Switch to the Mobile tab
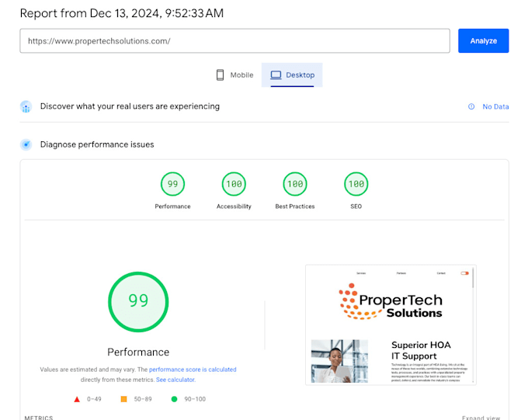This screenshot has width=528, height=420. coord(234,75)
